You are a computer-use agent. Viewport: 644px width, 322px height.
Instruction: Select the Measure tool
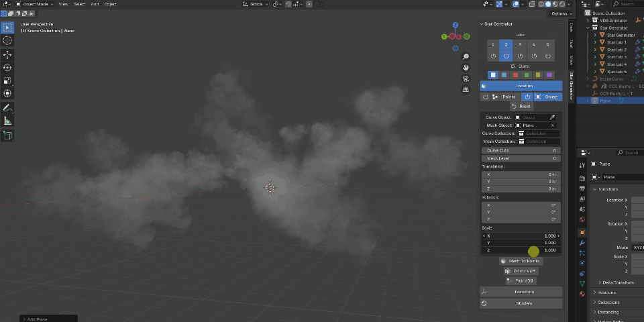pos(7,121)
